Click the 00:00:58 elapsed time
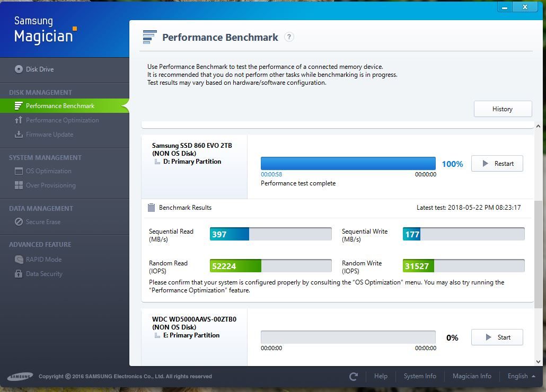The height and width of the screenshot is (392, 546). click(271, 174)
